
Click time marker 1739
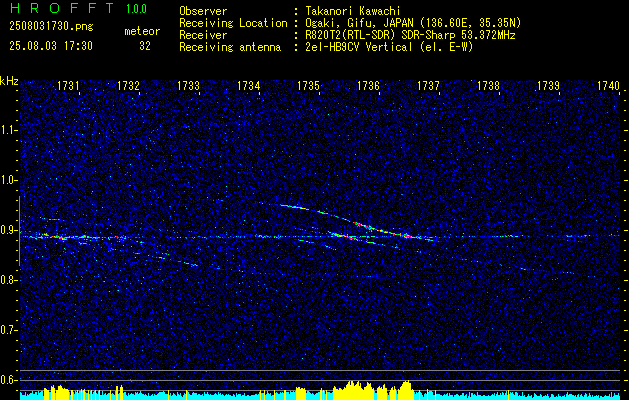549,85
